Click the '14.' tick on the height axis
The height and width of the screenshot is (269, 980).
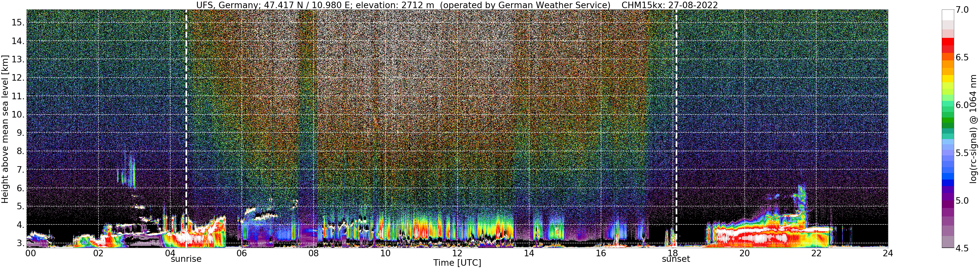(x=18, y=41)
